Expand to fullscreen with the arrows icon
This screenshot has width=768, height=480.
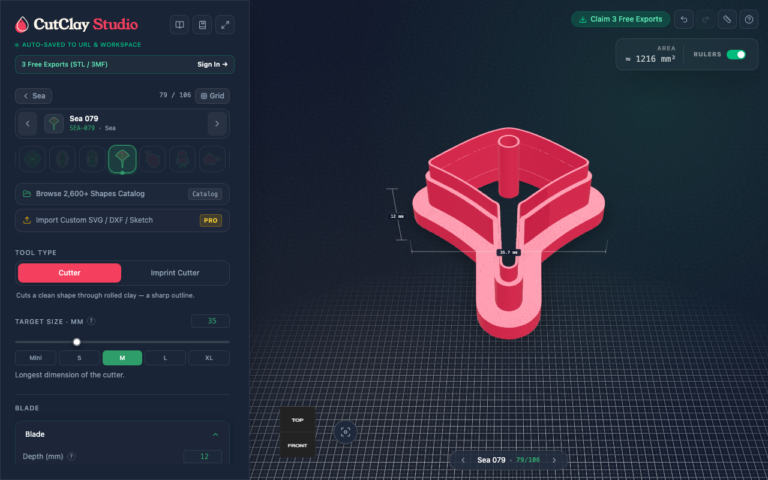225,24
